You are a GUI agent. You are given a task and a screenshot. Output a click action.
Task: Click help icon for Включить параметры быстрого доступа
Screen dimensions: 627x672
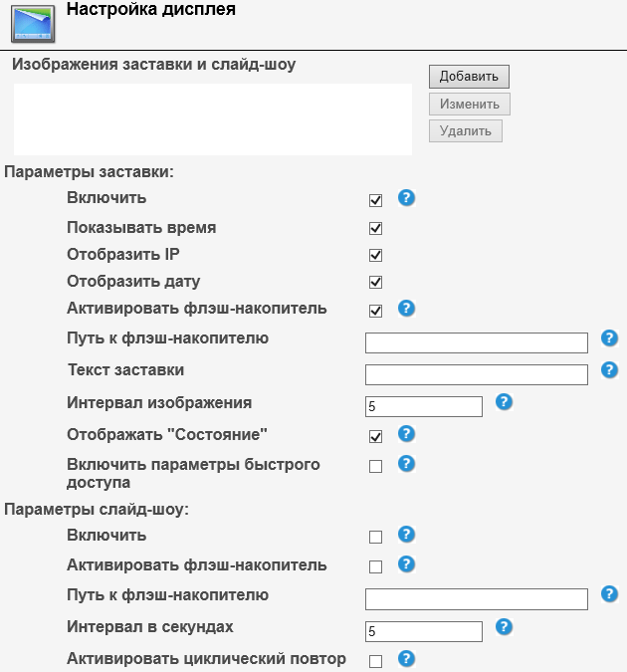pos(406,464)
